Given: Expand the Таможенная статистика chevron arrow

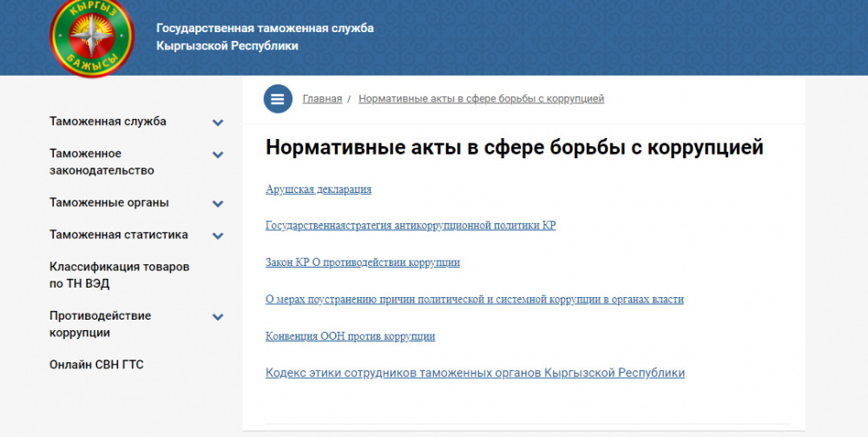Looking at the screenshot, I should [218, 235].
